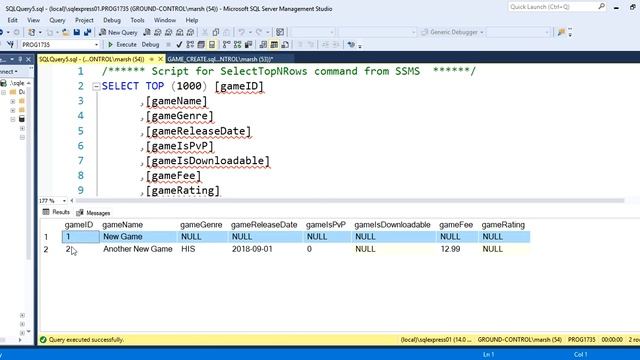640x360 pixels.
Task: Click the Copy icon in toolbar
Action: [x=216, y=32]
